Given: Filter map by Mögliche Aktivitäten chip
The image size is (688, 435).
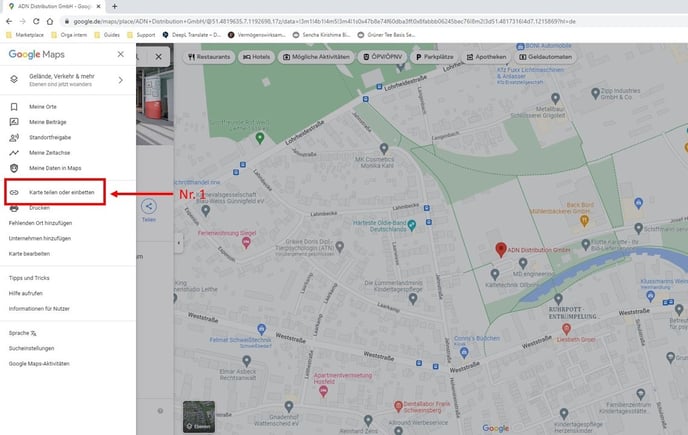Looking at the screenshot, I should click(316, 57).
